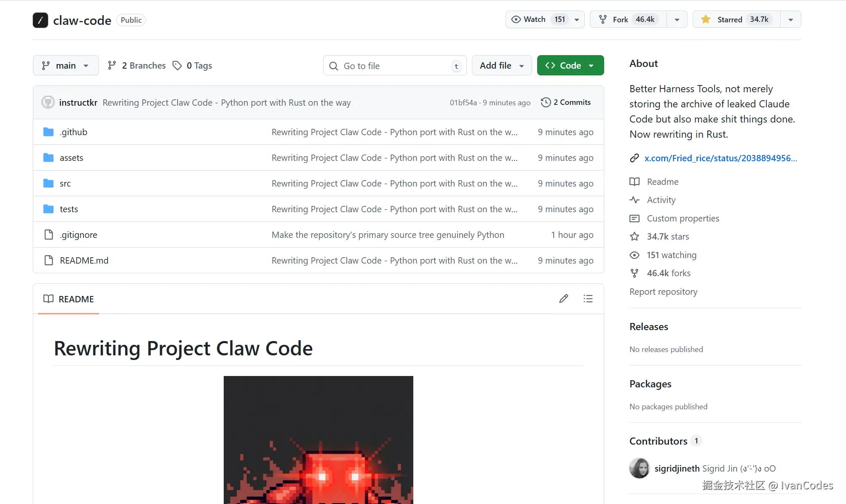Click the tag icon next to 0 Tags
This screenshot has width=846, height=504.
177,66
